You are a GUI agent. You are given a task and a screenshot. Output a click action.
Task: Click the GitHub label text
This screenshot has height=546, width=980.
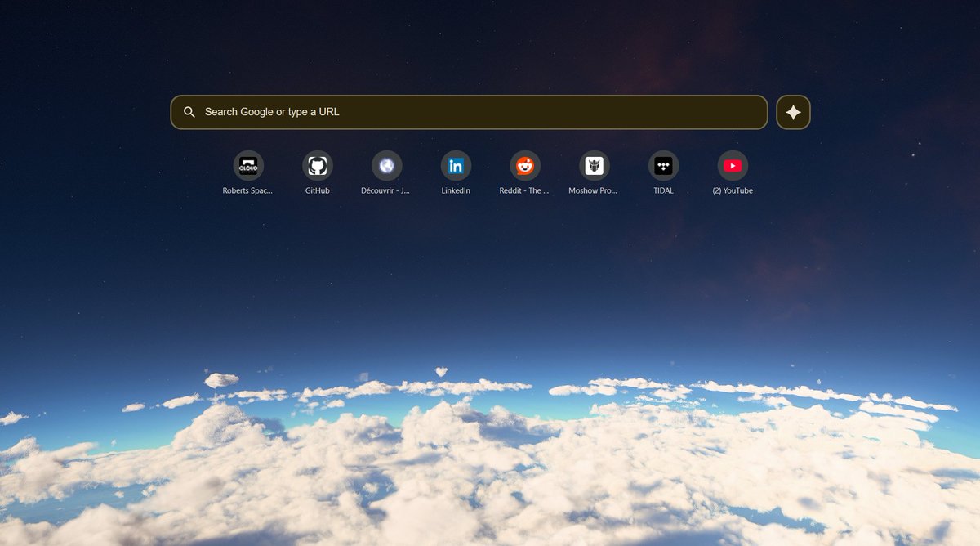pos(318,190)
